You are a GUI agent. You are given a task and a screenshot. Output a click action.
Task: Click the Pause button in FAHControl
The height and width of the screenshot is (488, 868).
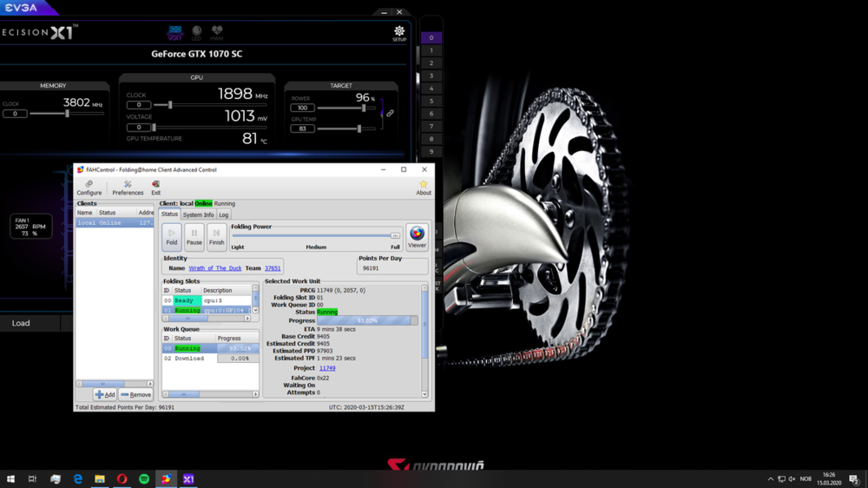(x=194, y=236)
